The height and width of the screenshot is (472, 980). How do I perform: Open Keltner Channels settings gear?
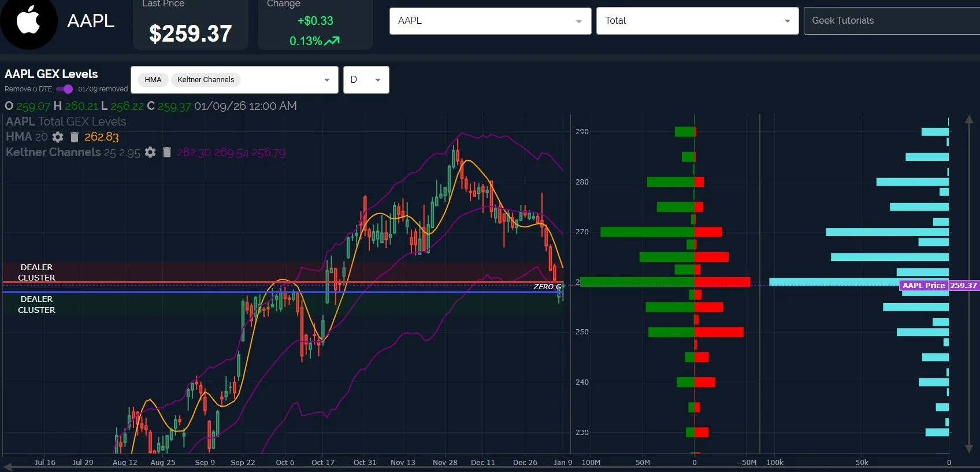[150, 152]
